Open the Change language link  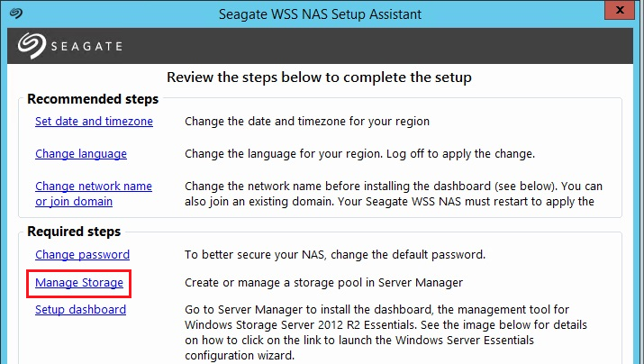[81, 153]
